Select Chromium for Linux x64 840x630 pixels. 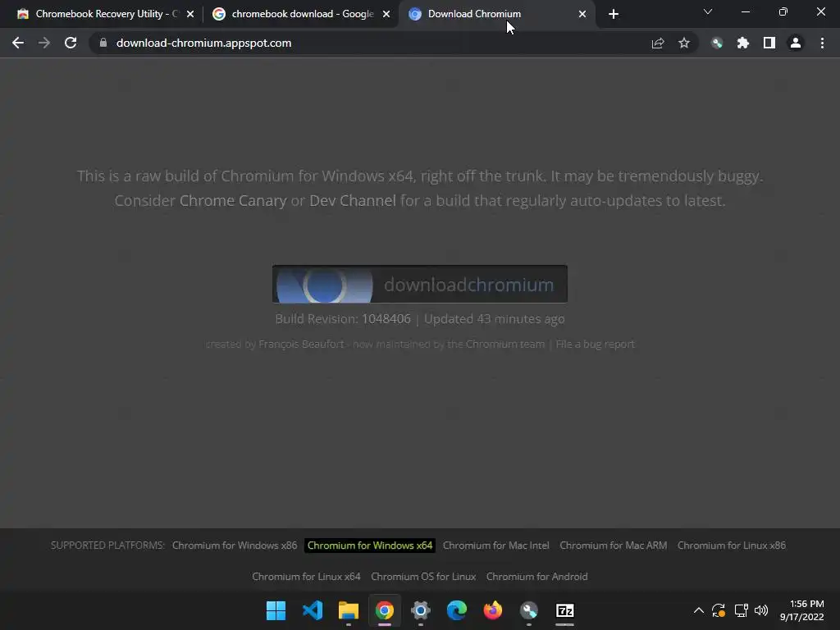click(x=307, y=577)
